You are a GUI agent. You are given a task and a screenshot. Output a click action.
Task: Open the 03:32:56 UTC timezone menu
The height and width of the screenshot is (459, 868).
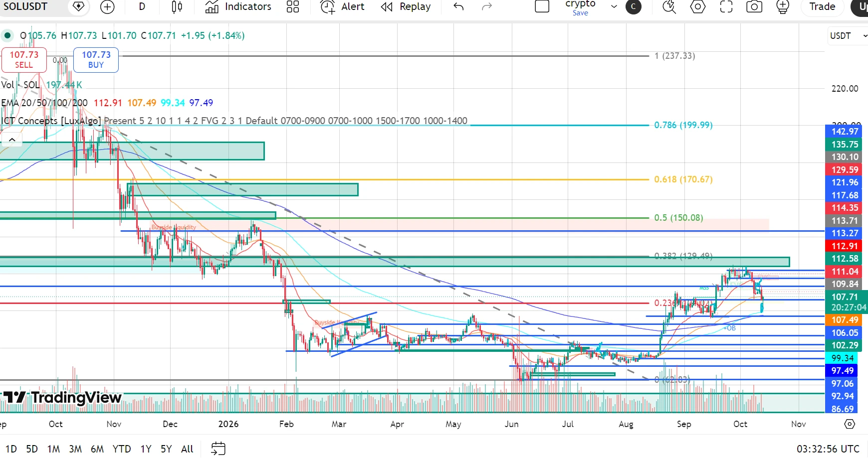click(x=828, y=449)
